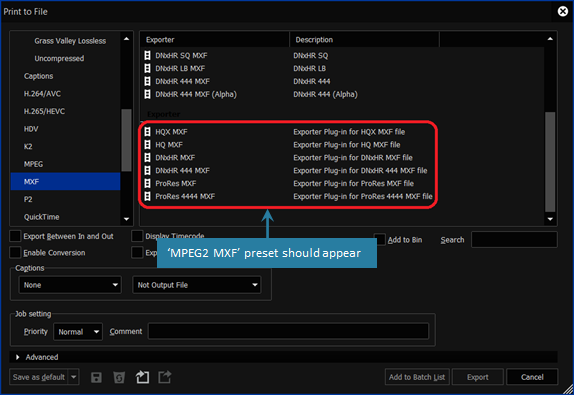
Task: Click film icon beside ProRes 4444 MXF
Action: pos(147,196)
